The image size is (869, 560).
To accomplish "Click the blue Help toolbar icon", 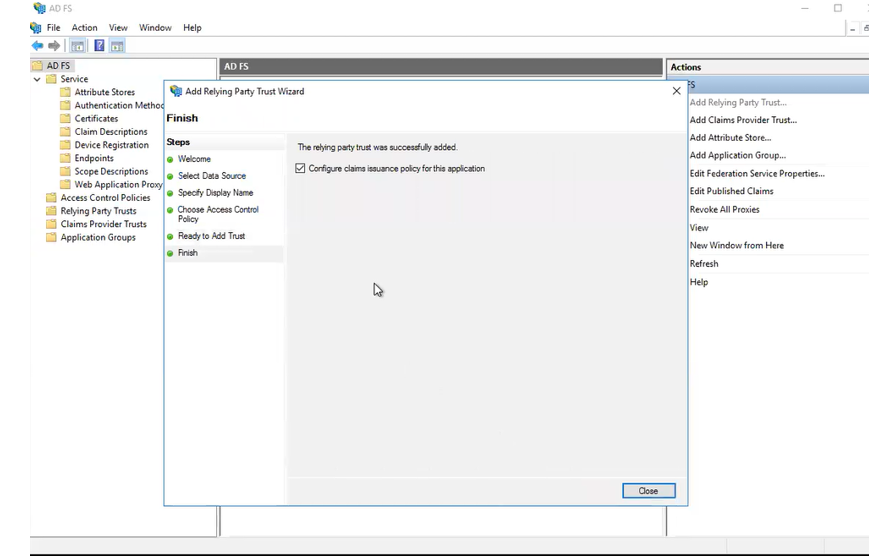I will click(x=99, y=46).
